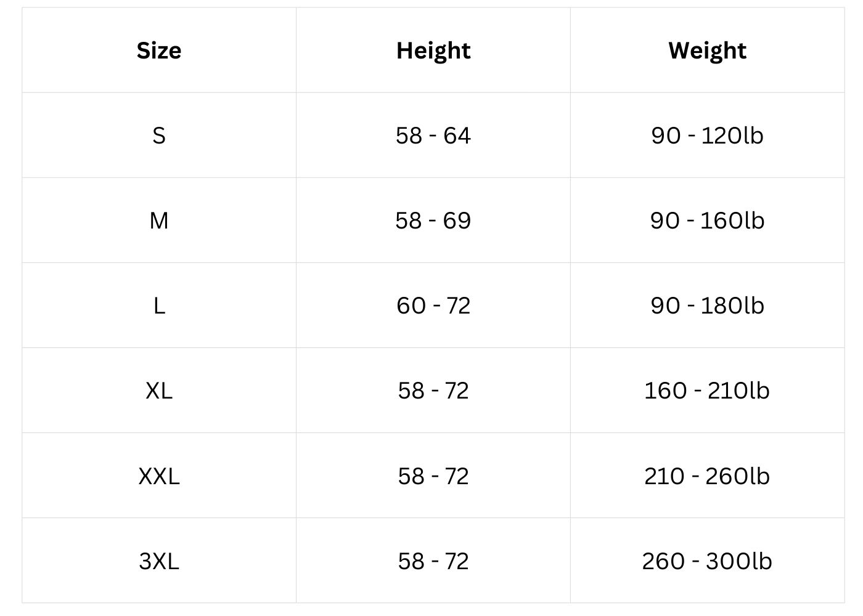Image resolution: width=863 pixels, height=616 pixels.
Task: Click the 260 - 300lb weight cell
Action: tap(707, 561)
